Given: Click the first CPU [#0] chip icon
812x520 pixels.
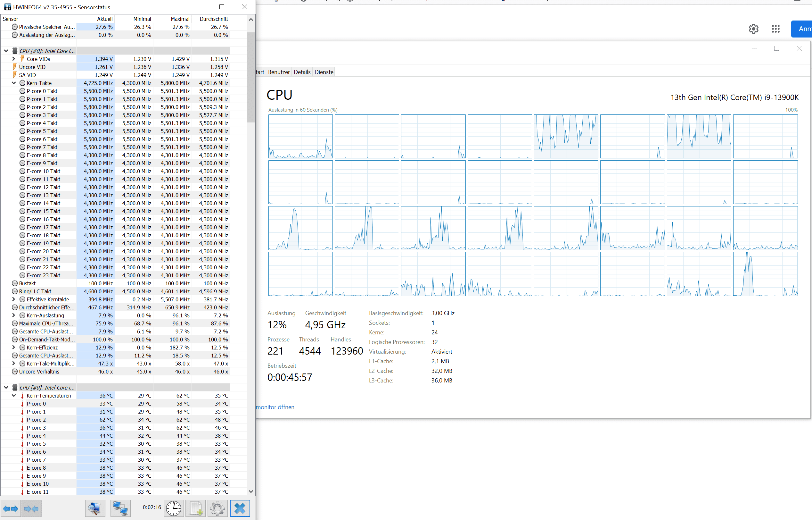Looking at the screenshot, I should (x=14, y=51).
